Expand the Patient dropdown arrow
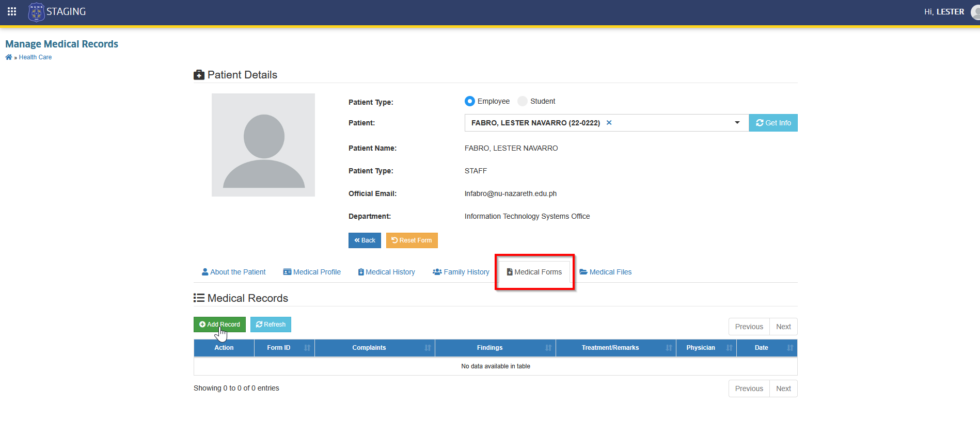 (x=737, y=123)
